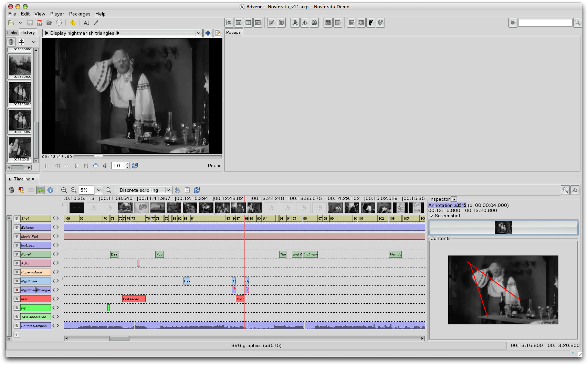
Task: Click the Text annotation track label
Action: pos(35,317)
